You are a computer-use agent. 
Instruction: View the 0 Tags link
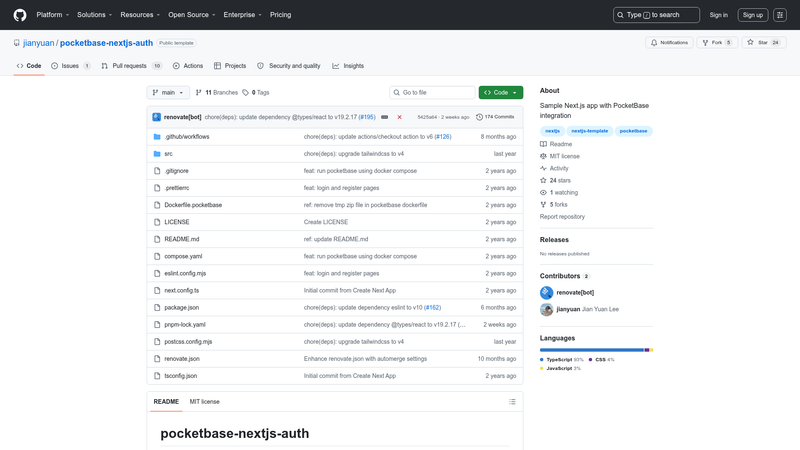[256, 92]
